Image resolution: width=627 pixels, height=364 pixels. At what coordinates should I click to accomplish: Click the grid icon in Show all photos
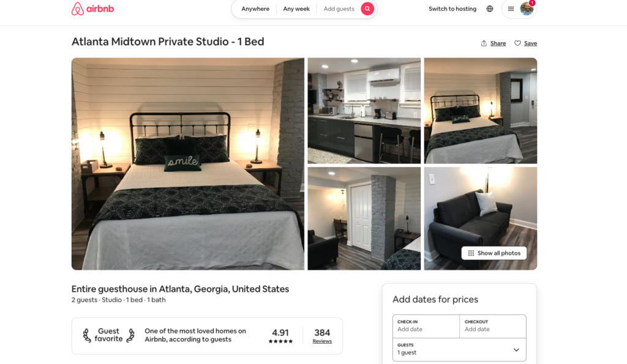(x=471, y=253)
